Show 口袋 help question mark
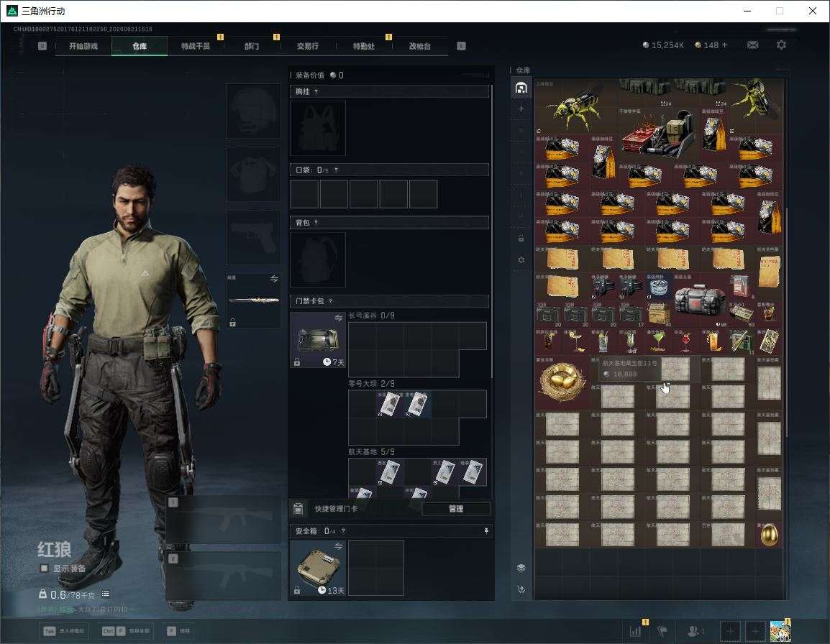Viewport: 830px width, 644px height. (x=336, y=170)
